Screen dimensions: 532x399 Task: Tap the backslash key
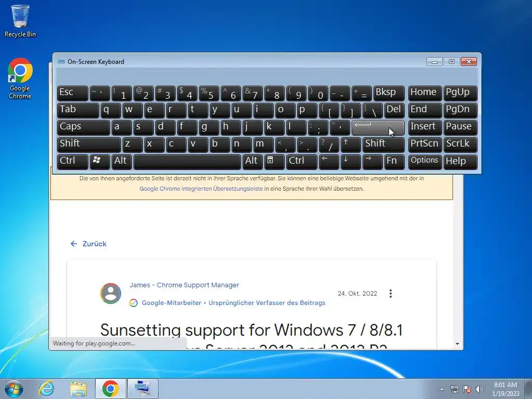click(372, 111)
